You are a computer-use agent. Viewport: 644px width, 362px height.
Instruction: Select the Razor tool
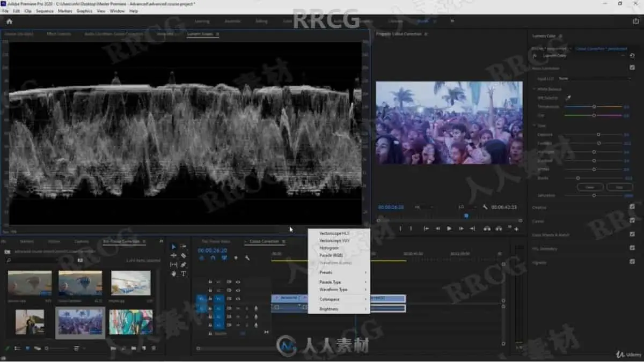184,256
